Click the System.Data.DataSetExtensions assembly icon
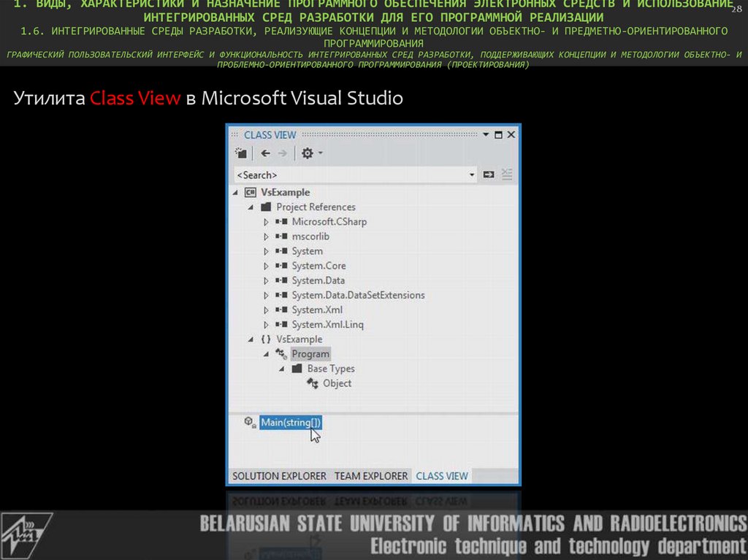This screenshot has height=560, width=748. point(281,295)
